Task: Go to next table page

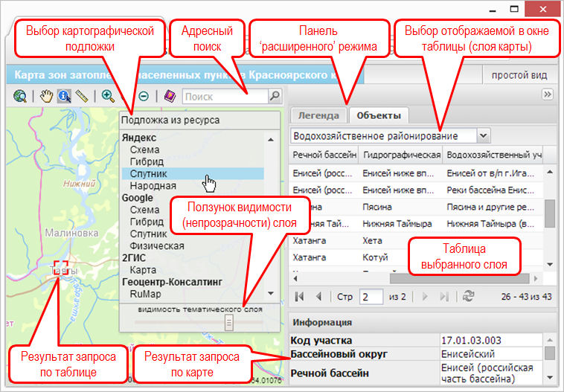Action: click(x=425, y=296)
